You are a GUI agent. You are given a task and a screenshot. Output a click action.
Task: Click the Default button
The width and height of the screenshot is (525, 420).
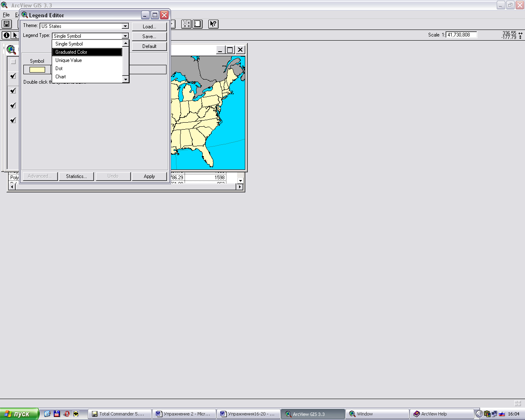click(x=149, y=46)
